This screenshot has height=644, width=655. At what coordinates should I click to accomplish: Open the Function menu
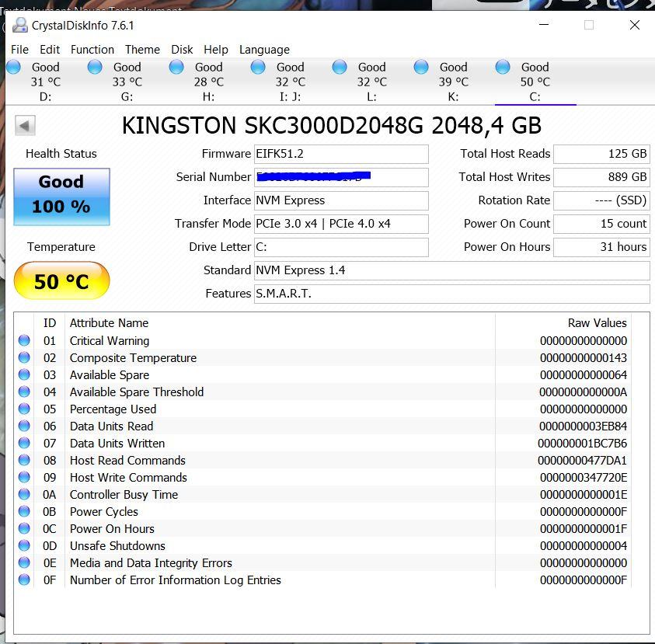[92, 49]
